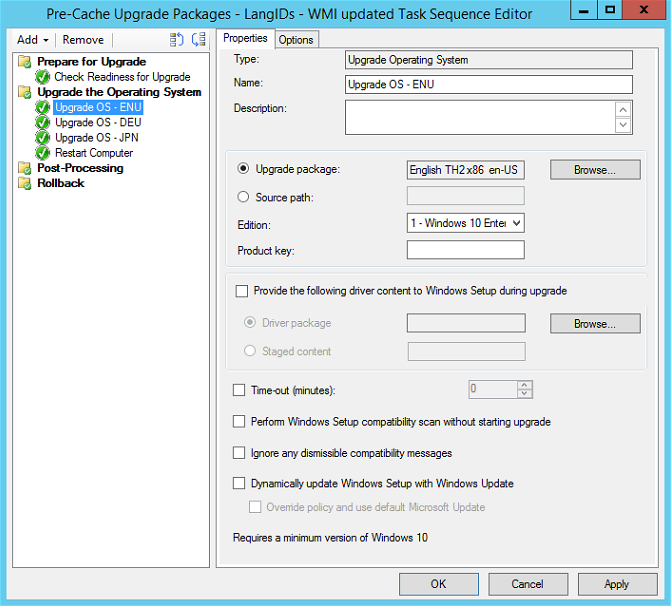Image resolution: width=671 pixels, height=606 pixels.
Task: Select the Upgrade the Operating System group
Action: (x=119, y=92)
